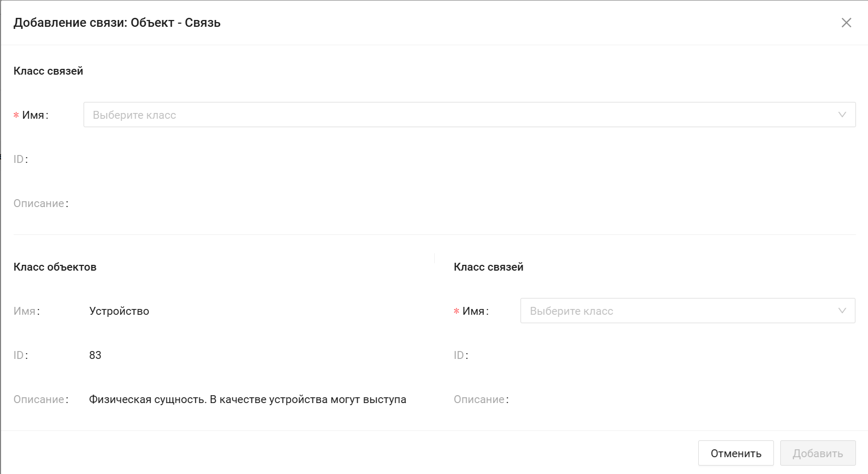Click the required Имя label of the full-width dropdown
The image size is (868, 474).
[x=34, y=115]
